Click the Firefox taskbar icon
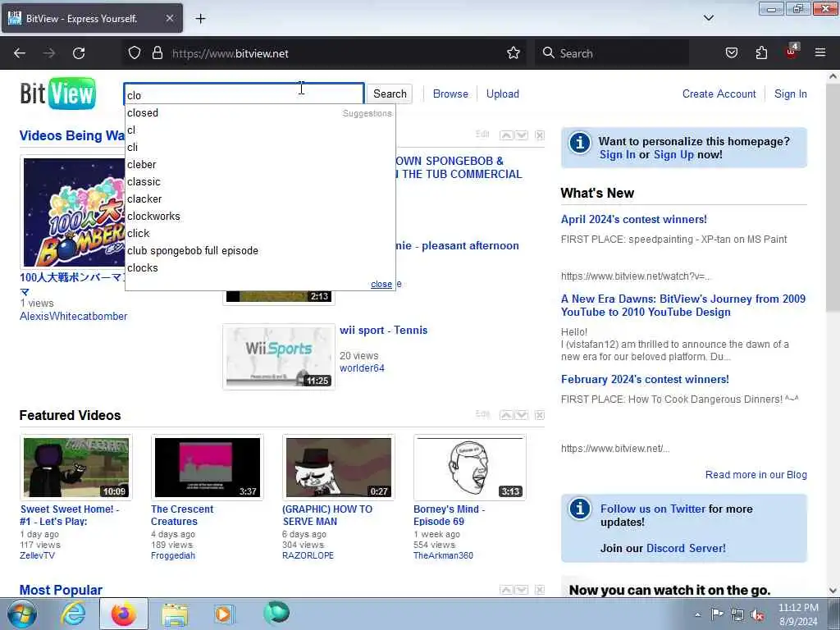The width and height of the screenshot is (840, 630). pyautogui.click(x=124, y=614)
